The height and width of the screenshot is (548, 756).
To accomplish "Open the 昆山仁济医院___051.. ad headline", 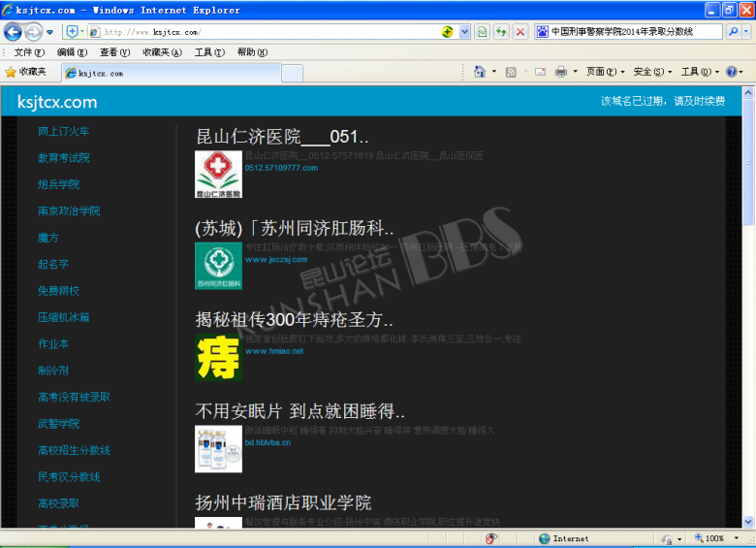I will click(x=282, y=137).
